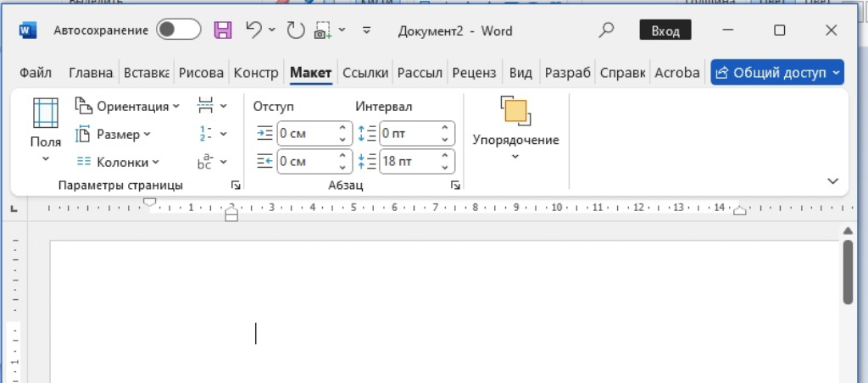The height and width of the screenshot is (383, 868).
Task: Click the hyphenation bc icon
Action: click(x=205, y=161)
